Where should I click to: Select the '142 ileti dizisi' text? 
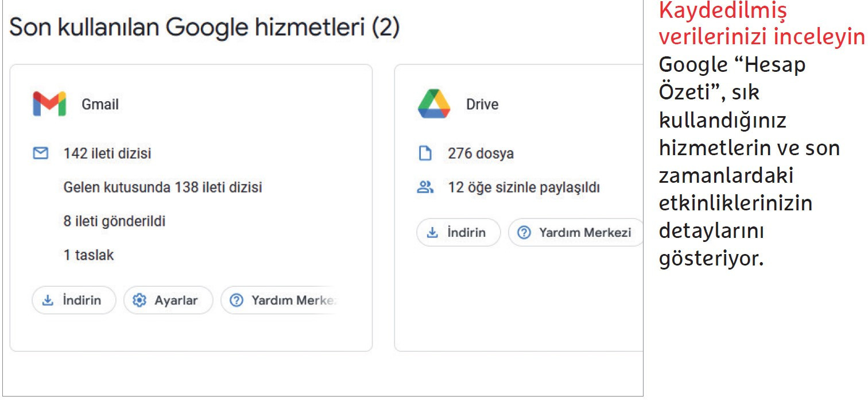[108, 153]
